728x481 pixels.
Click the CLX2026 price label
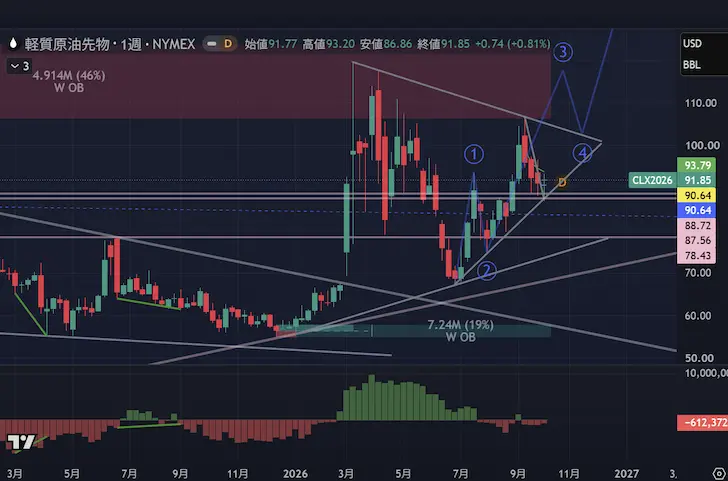point(651,180)
